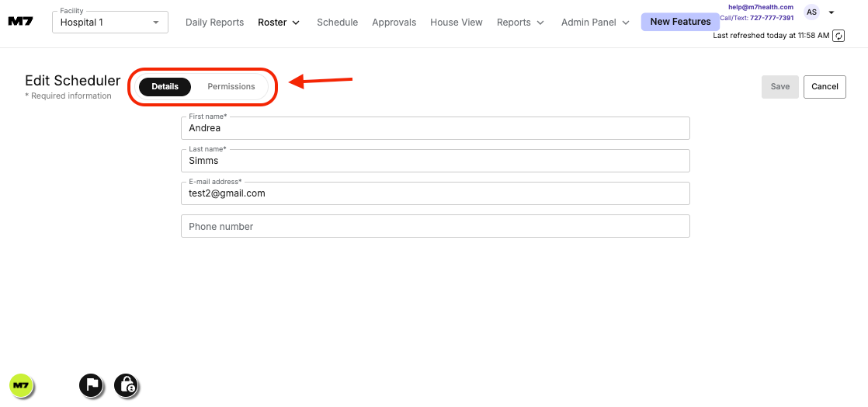Image resolution: width=868 pixels, height=407 pixels.
Task: Go to Daily Reports
Action: (214, 23)
